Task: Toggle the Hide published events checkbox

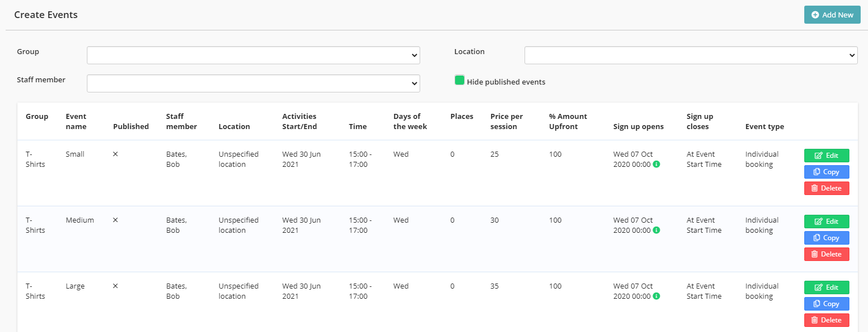Action: 460,81
